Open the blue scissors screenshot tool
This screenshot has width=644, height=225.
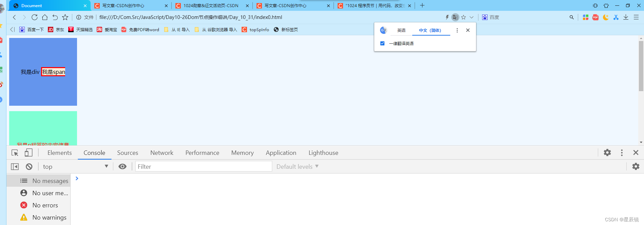(616, 17)
